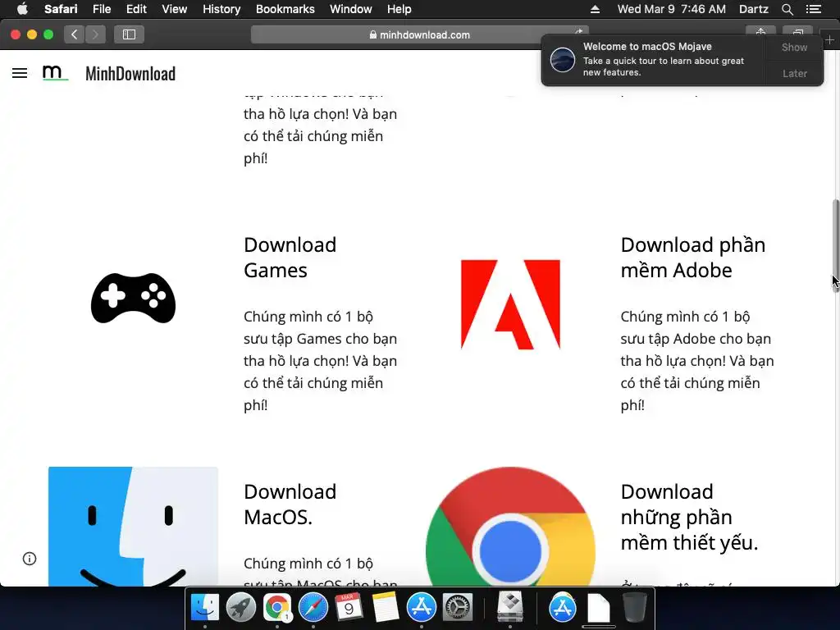Image resolution: width=840 pixels, height=630 pixels.
Task: Open the hamburger menu on MinhDownload
Action: [x=20, y=73]
